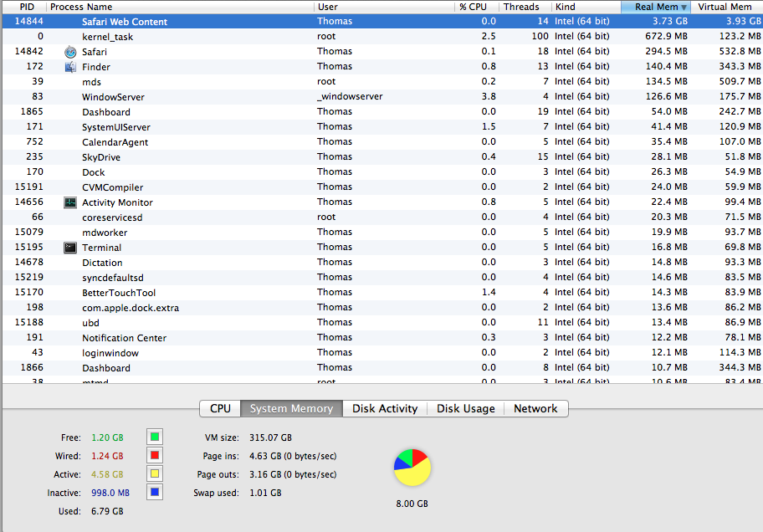Sort by Kind column header
763x532 pixels.
pos(586,7)
